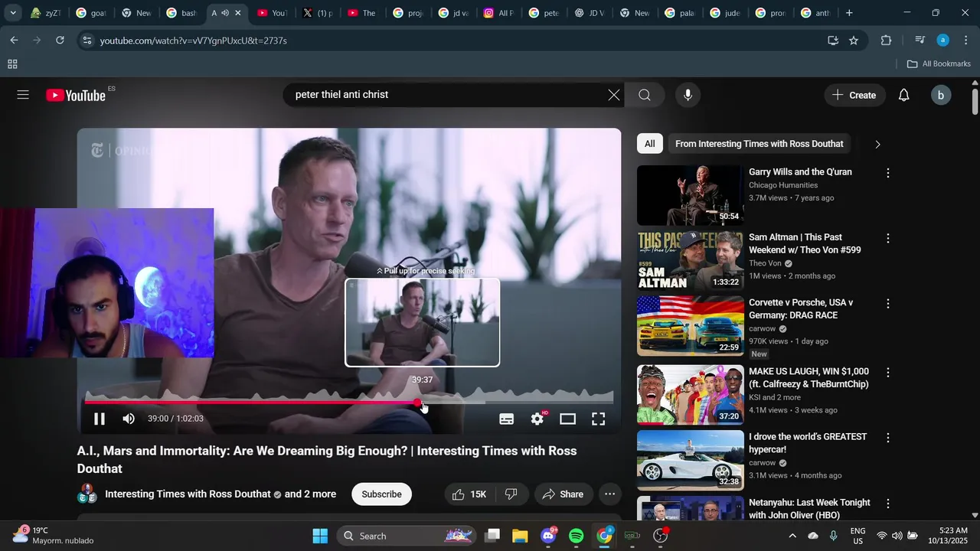Open options for MAKE US LAUGH video
Image resolution: width=980 pixels, height=551 pixels.
888,373
